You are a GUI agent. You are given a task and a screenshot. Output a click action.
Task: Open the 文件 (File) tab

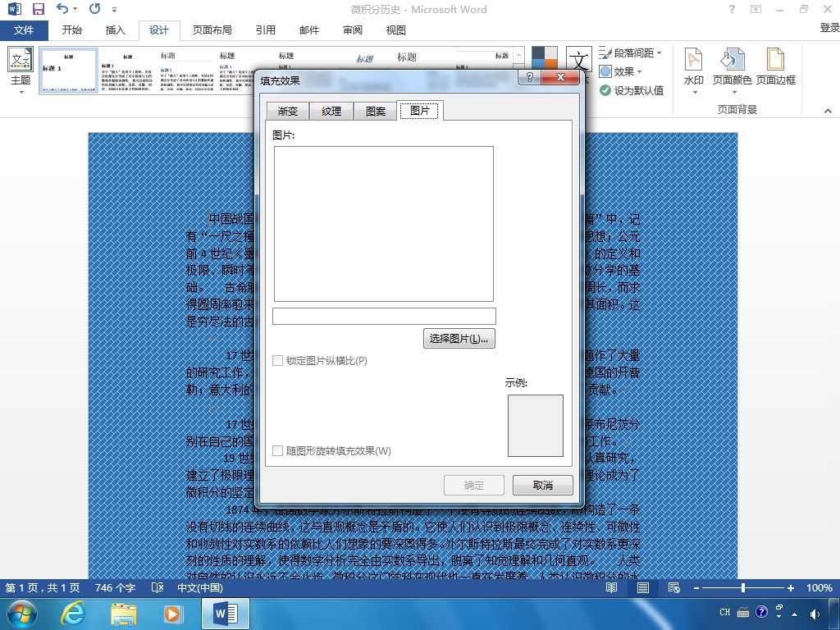tap(24, 30)
